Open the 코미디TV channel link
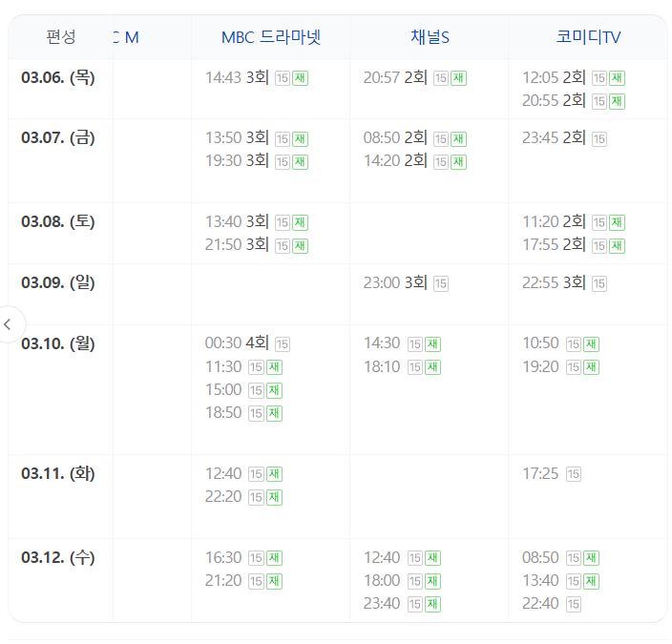 click(x=588, y=37)
